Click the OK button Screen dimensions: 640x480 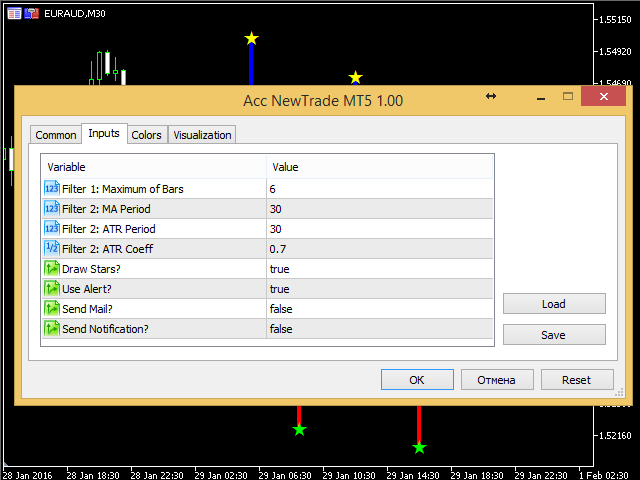coord(417,380)
